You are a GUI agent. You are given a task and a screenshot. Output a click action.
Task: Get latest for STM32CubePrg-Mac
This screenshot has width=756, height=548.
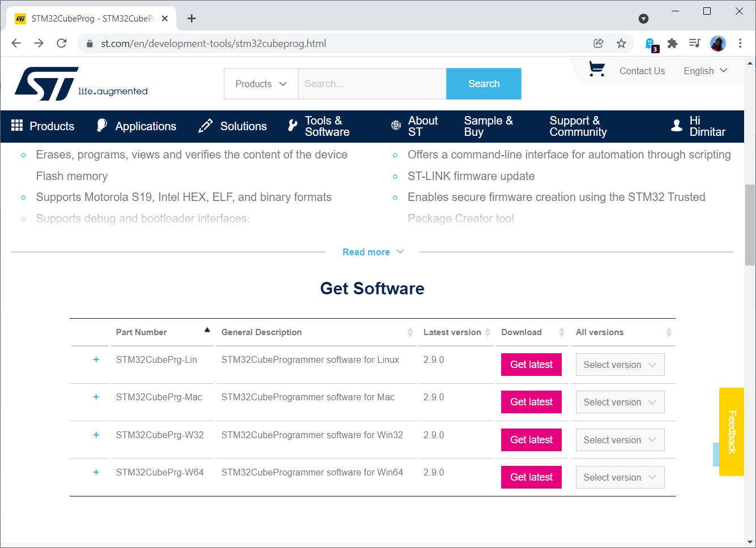pos(531,402)
